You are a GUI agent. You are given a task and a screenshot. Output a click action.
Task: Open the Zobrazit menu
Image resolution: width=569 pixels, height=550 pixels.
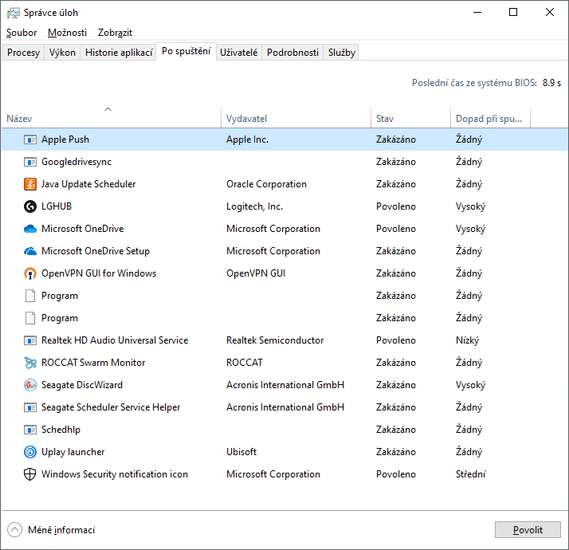[x=115, y=33]
